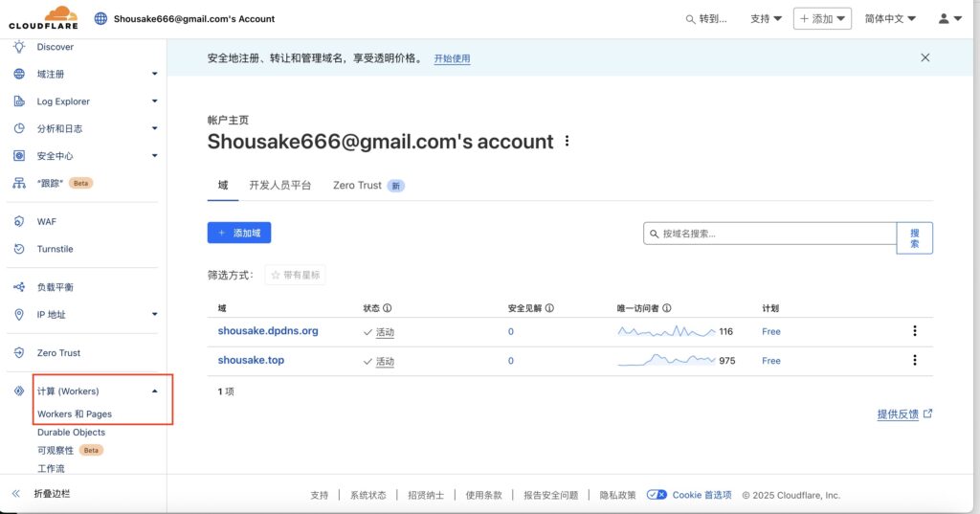Image resolution: width=980 pixels, height=514 pixels.
Task: Open Durable Objects in sidebar
Action: pos(71,432)
